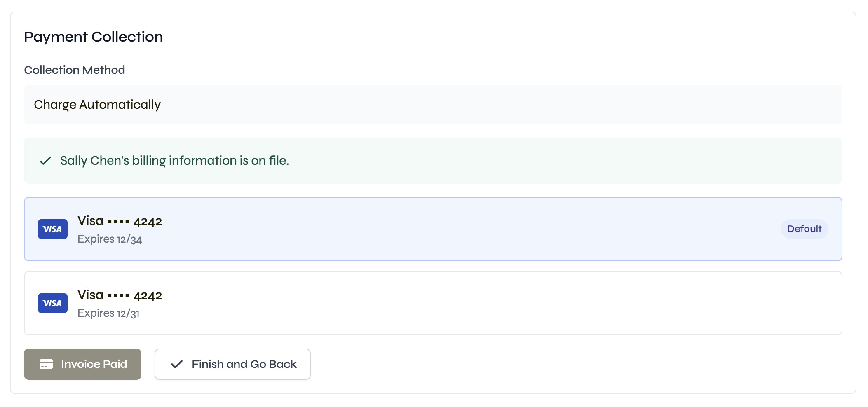Image resolution: width=868 pixels, height=407 pixels.
Task: Click Finish and Go Back button
Action: 232,364
